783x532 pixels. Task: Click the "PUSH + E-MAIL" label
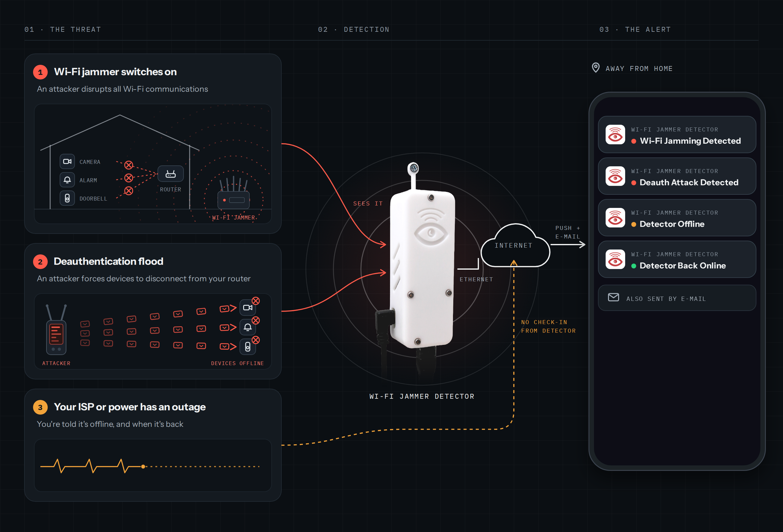point(568,232)
